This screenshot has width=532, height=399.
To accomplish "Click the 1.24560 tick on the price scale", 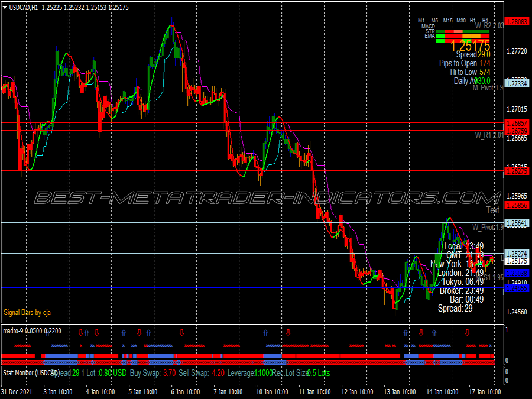I will (517, 312).
